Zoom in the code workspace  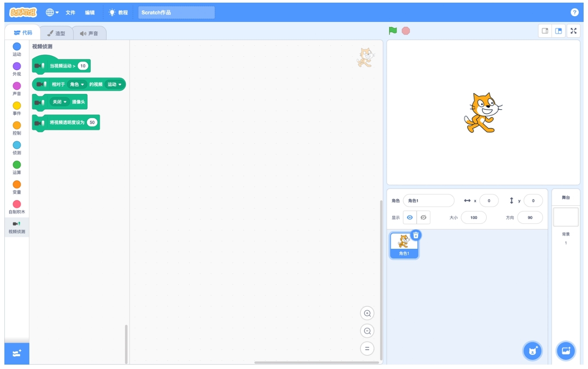pos(367,313)
